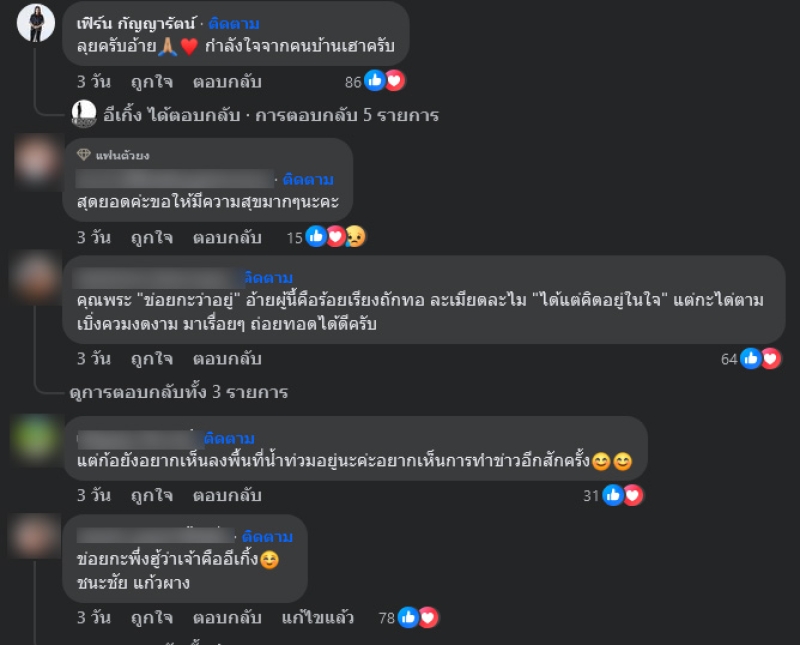Like the ลุยครับอ้าย comment with ถูกใจ

tap(152, 82)
